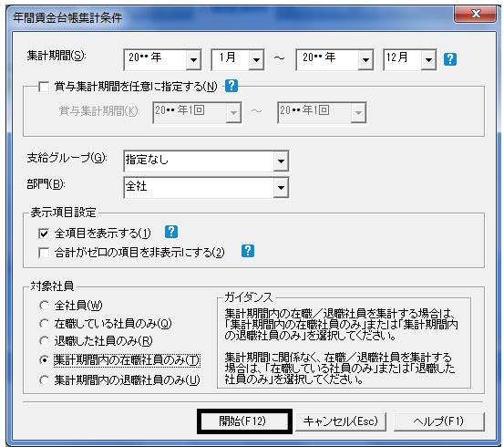Click help icon beside 賞与集計期間を任意に指定する
504x447 pixels.
(231, 86)
